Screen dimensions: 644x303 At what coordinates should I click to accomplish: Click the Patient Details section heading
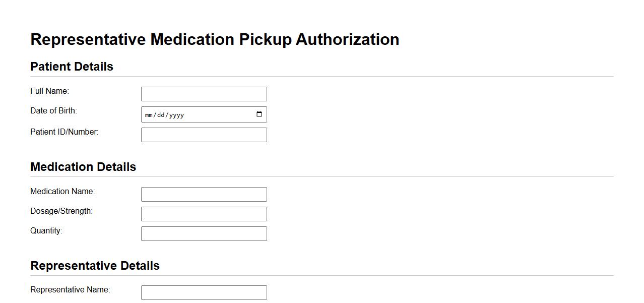(72, 67)
